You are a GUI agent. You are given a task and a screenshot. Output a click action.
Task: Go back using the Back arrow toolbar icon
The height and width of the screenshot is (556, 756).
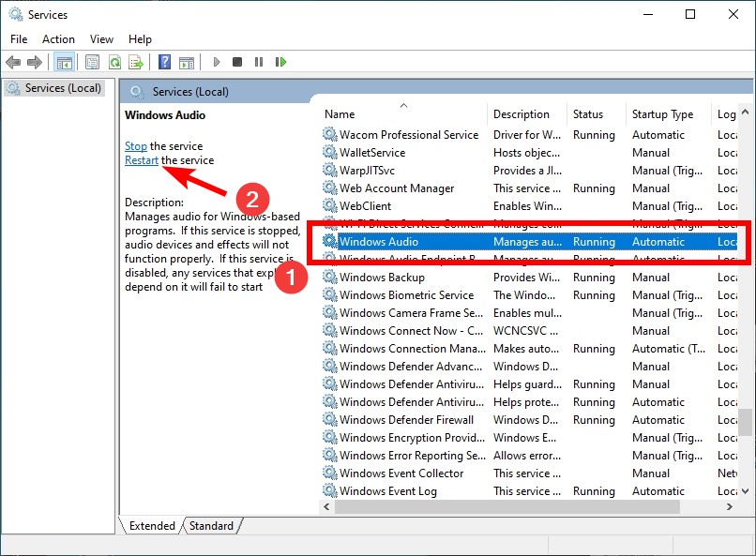pos(13,62)
